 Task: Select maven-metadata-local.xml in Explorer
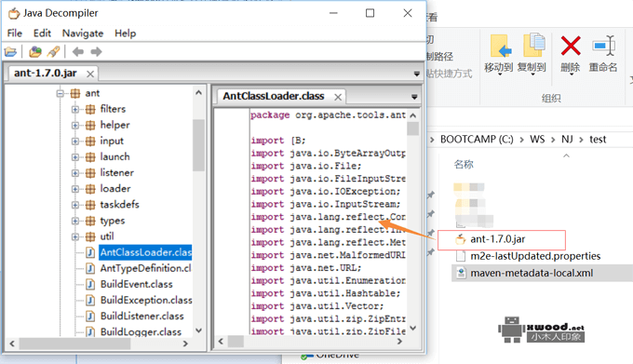(532, 273)
